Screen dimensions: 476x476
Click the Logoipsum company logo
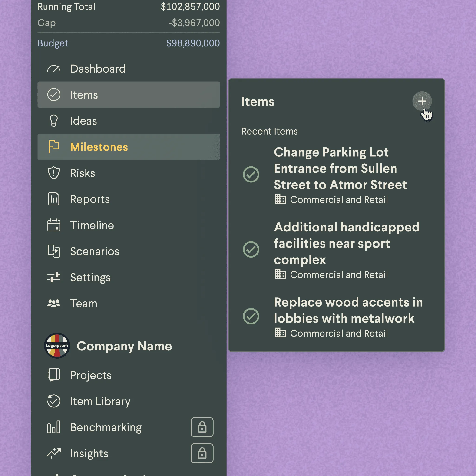57,346
